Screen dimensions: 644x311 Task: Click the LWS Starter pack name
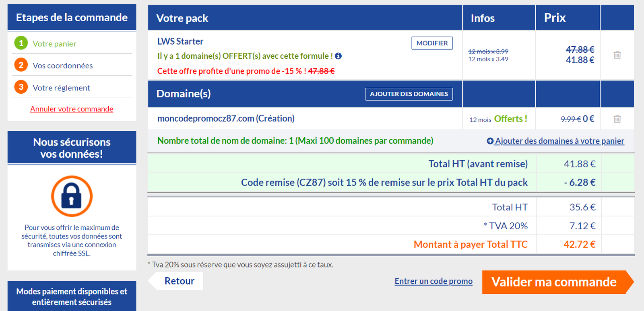(180, 41)
